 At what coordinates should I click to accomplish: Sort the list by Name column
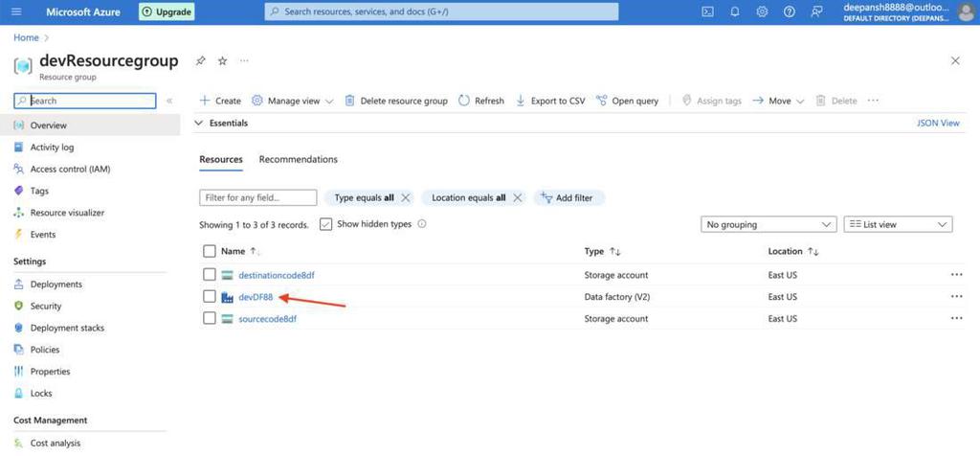(x=240, y=251)
